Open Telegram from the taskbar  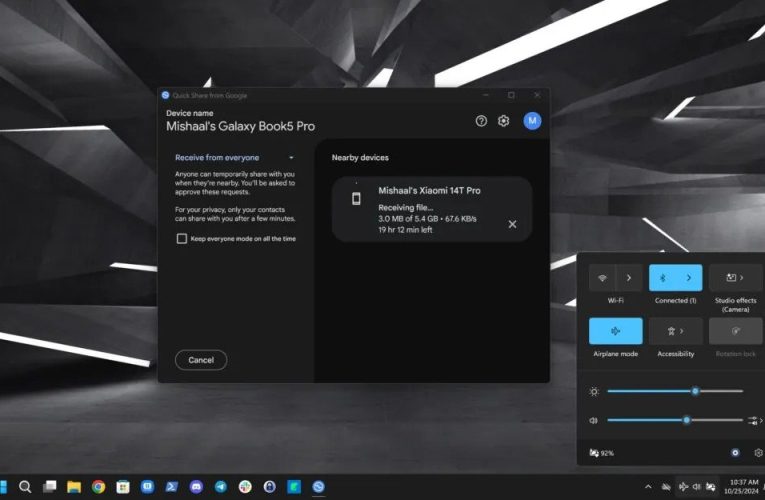click(221, 486)
